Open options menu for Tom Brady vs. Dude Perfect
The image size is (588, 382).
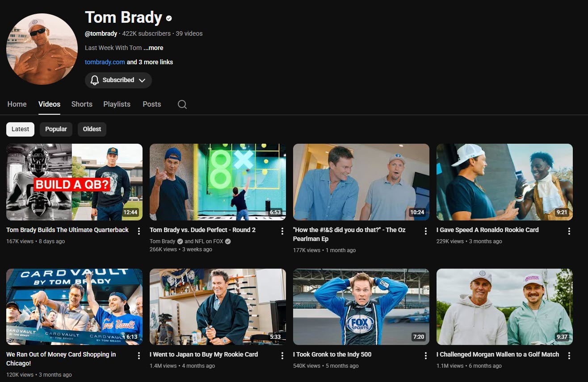point(282,231)
